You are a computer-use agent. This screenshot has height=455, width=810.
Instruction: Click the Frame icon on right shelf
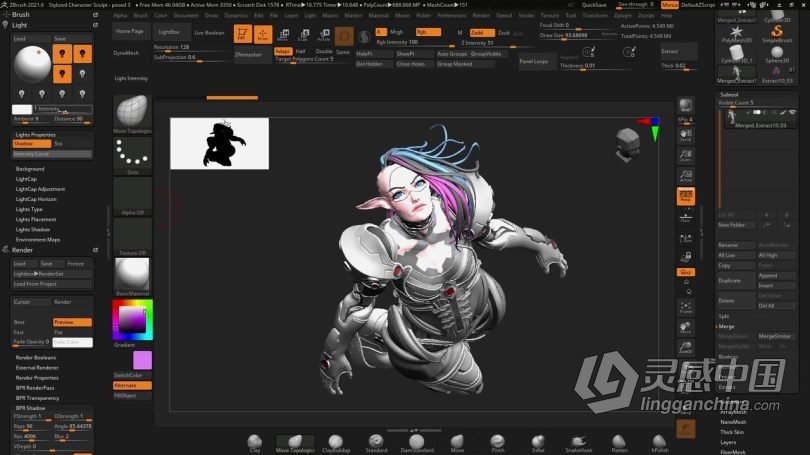[686, 307]
